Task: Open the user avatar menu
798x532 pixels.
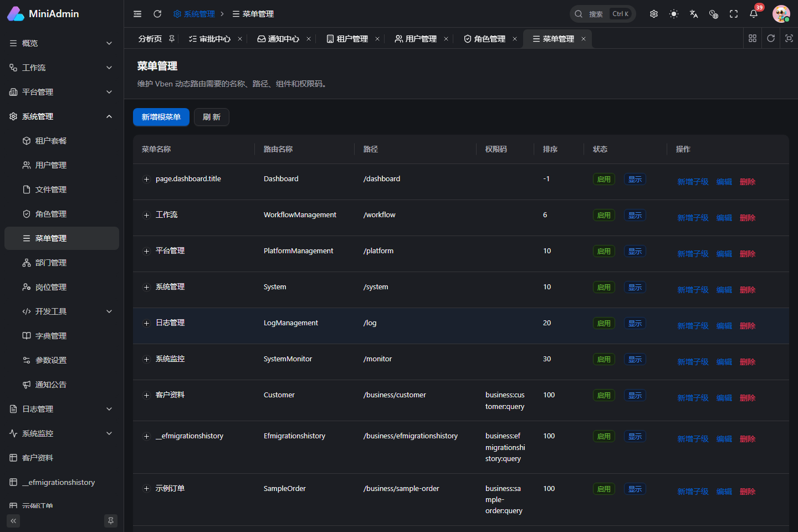Action: (x=781, y=14)
